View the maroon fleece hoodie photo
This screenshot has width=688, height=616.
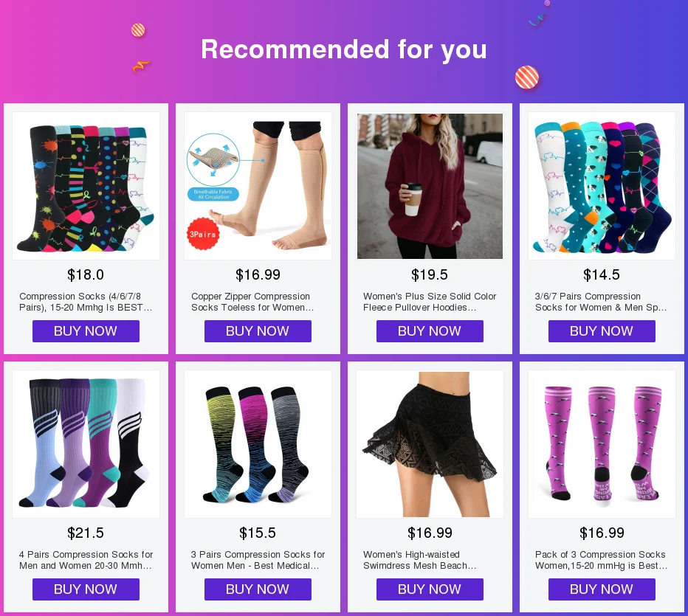430,186
